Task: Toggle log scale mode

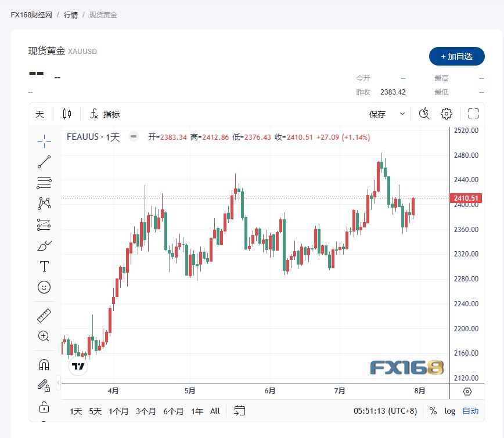Action: coord(449,411)
